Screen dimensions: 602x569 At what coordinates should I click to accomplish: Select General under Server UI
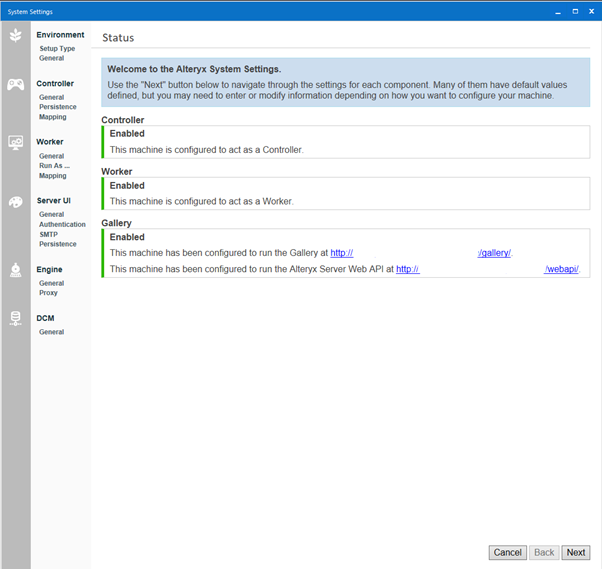click(x=51, y=214)
